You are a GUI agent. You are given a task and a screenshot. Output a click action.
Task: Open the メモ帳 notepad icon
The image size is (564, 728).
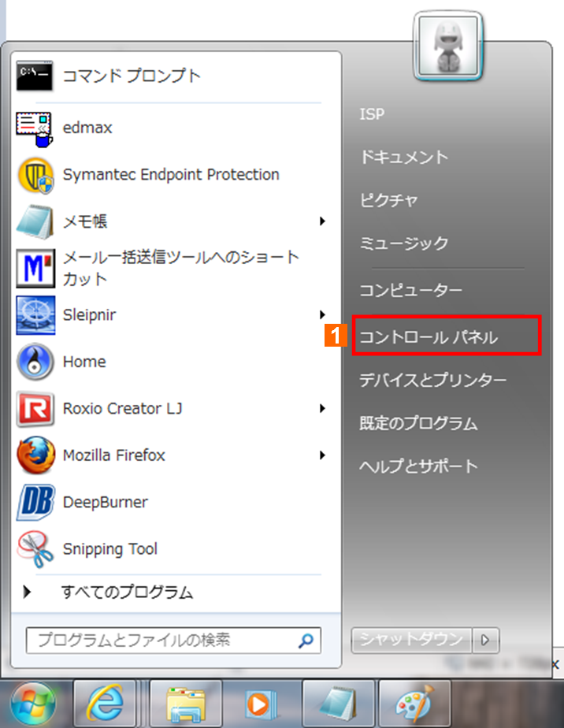coord(35,222)
